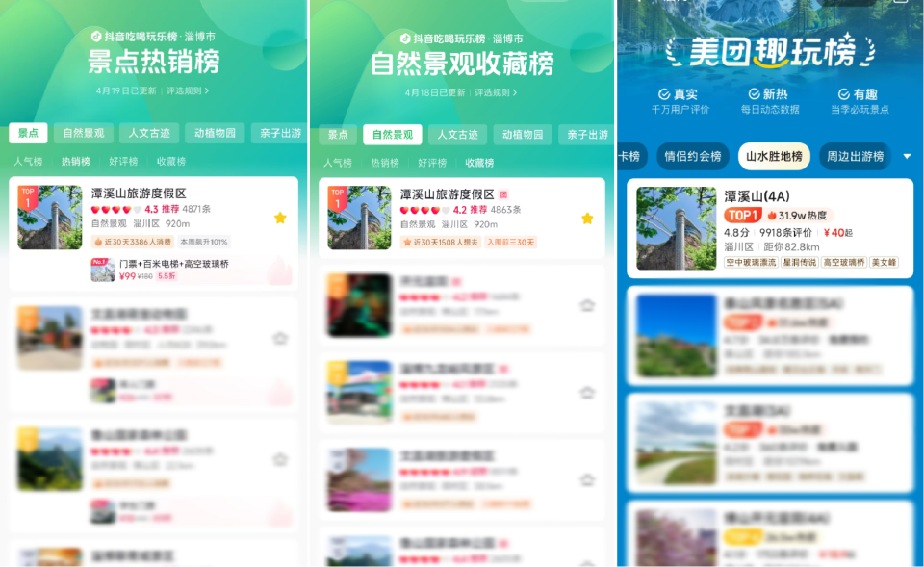Tap the pink badge icon after 潭溪山旅游度假区 in 收藏榜
Image resolution: width=924 pixels, height=567 pixels.
click(x=503, y=194)
